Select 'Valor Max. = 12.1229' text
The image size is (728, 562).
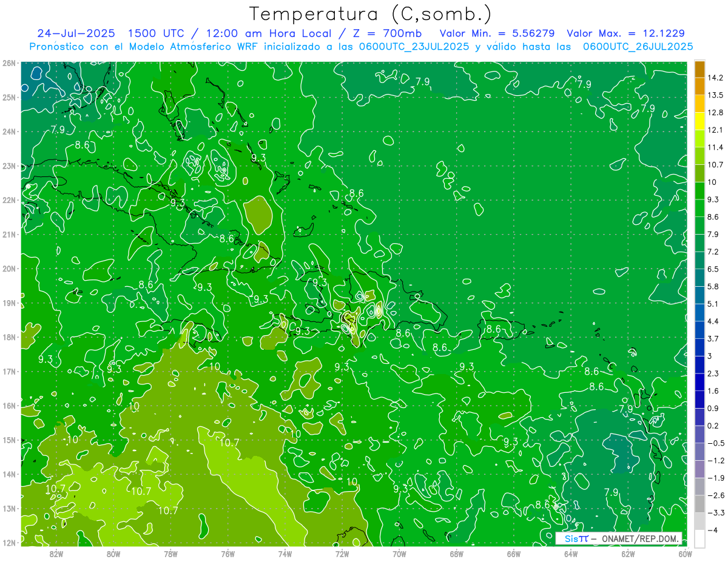(x=625, y=33)
